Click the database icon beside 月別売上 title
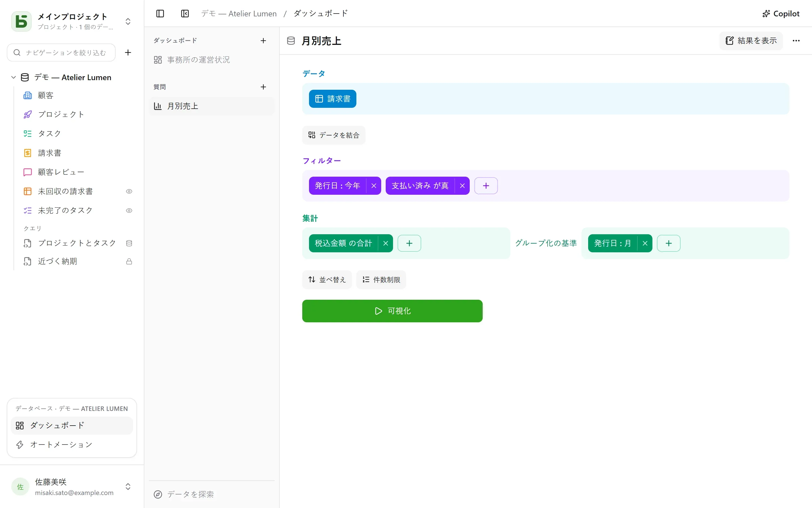The image size is (812, 508). pos(291,41)
